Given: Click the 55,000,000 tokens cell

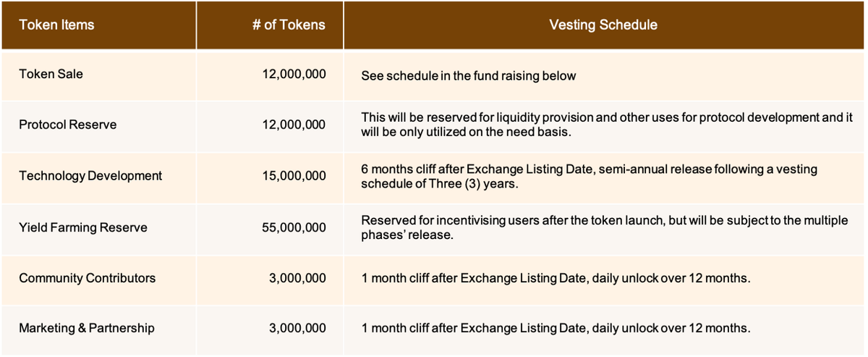Looking at the screenshot, I should click(x=294, y=227).
